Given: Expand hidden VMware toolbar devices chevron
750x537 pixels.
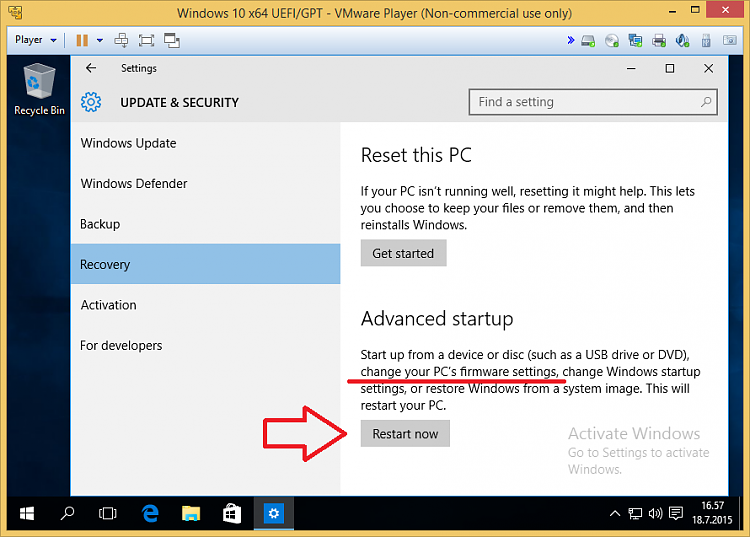Looking at the screenshot, I should (571, 40).
